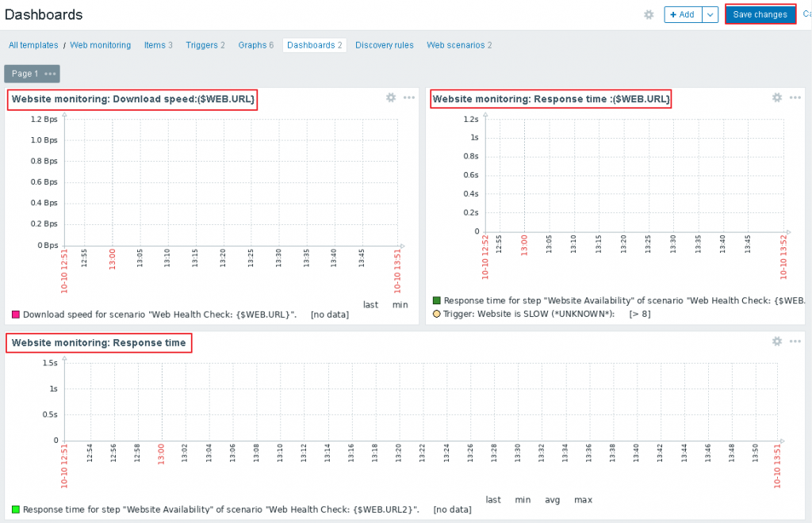Click pink Download speed legend swatch
Image resolution: width=812 pixels, height=523 pixels.
16,314
